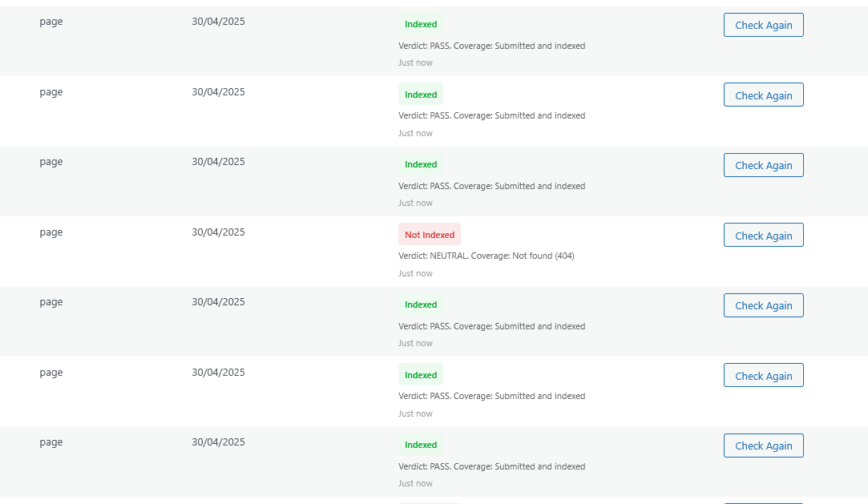
Task: Click Check Again in the last full row
Action: 763,446
